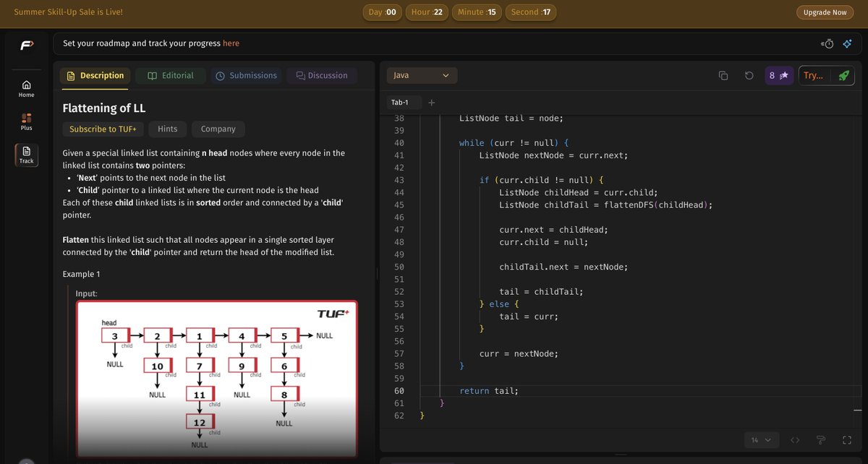Click the Minute countdown box
This screenshot has width=868, height=464.
click(477, 12)
